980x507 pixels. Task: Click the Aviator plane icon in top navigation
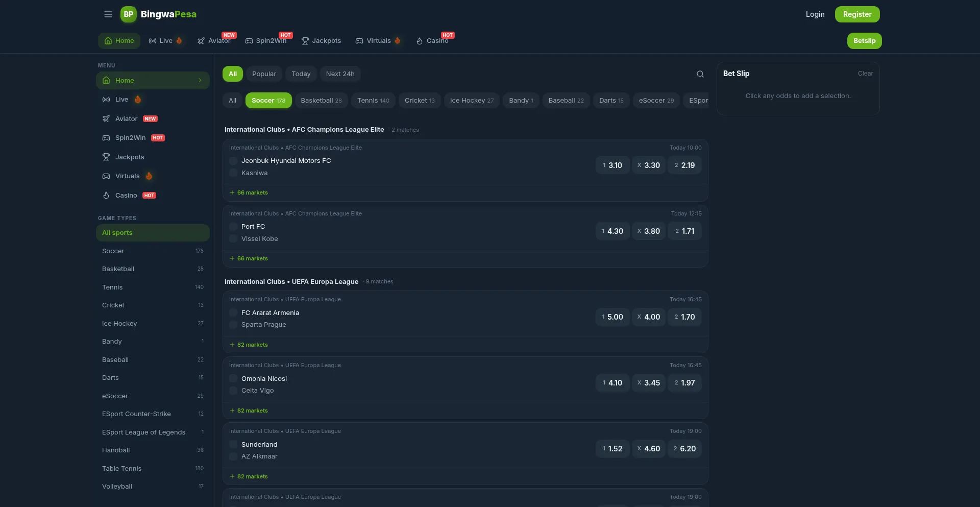[201, 41]
